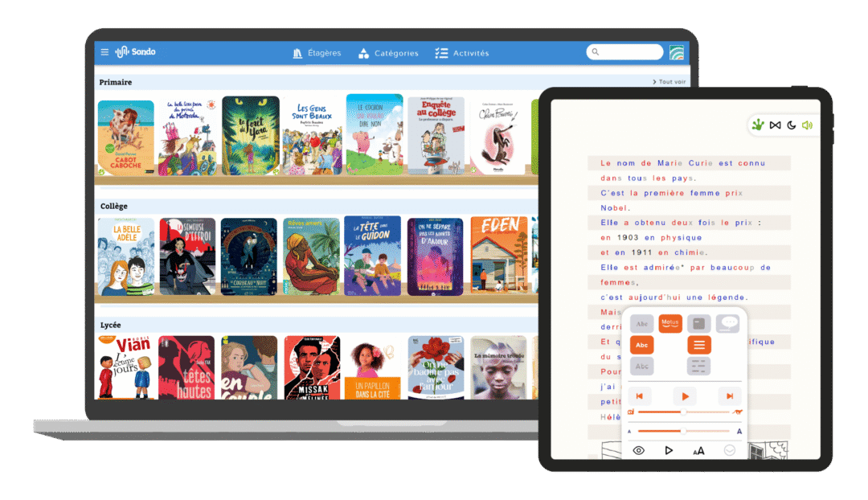The width and height of the screenshot is (868, 500).
Task: Toggle the orange Motus button
Action: [x=669, y=323]
